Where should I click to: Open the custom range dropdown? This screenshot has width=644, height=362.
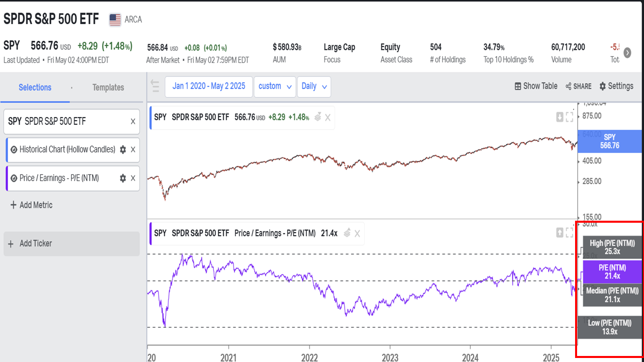click(275, 86)
